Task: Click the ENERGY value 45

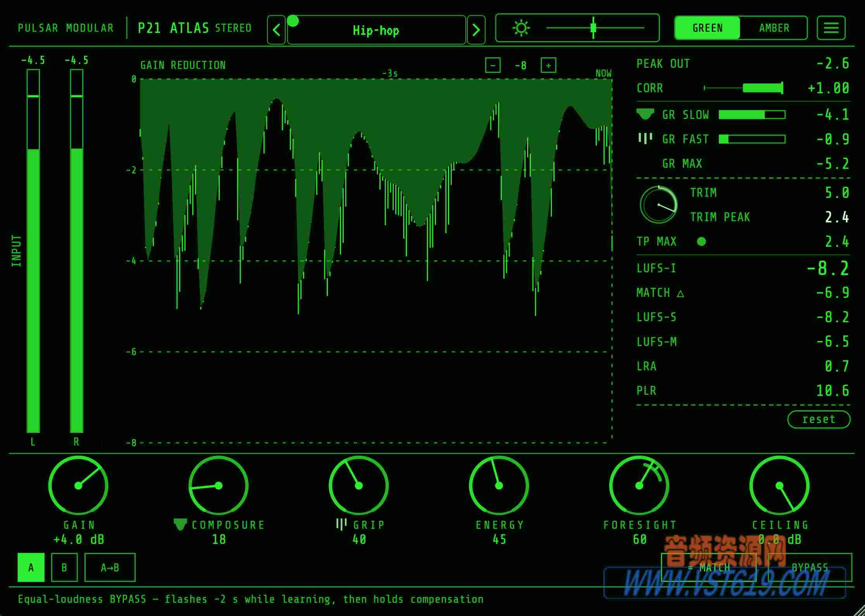Action: (x=500, y=539)
